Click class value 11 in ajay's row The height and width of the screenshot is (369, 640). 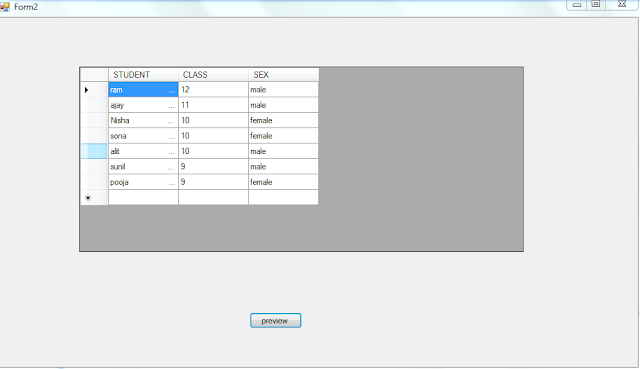pos(213,105)
